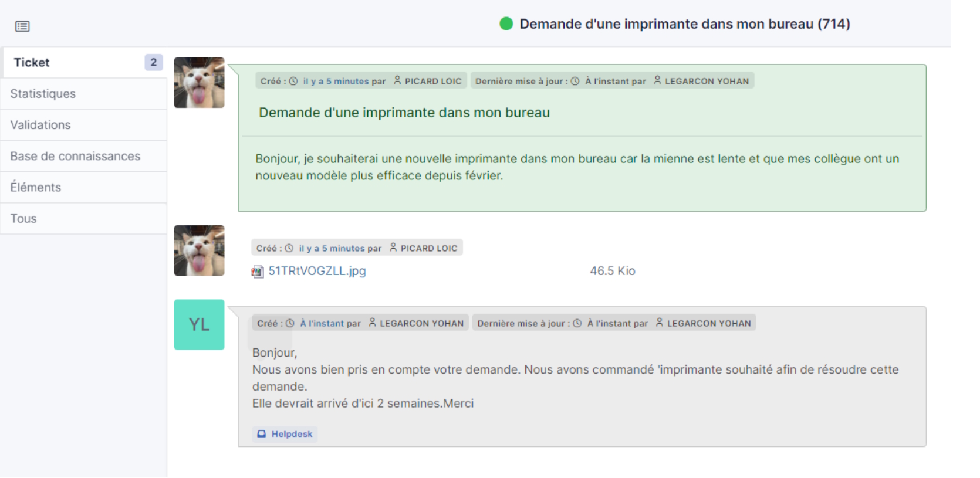
Task: Click the green status dot beside the ticket title
Action: tap(506, 24)
